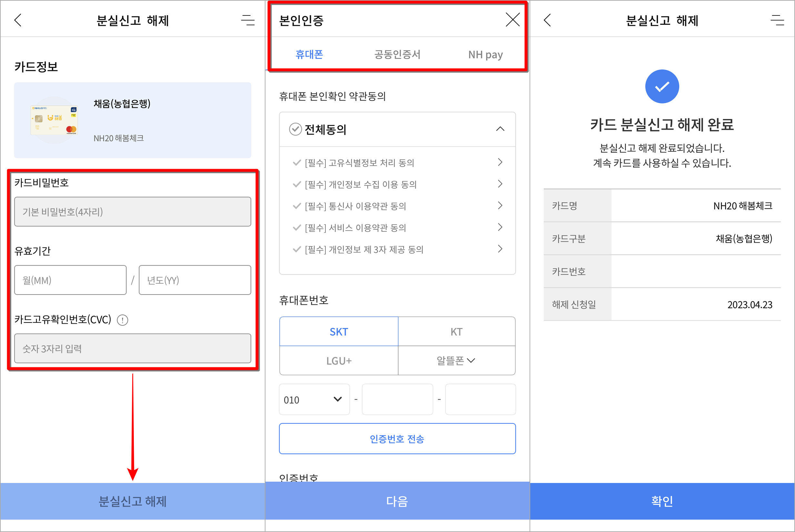Close the 본인인증 window
The width and height of the screenshot is (795, 532).
[513, 20]
